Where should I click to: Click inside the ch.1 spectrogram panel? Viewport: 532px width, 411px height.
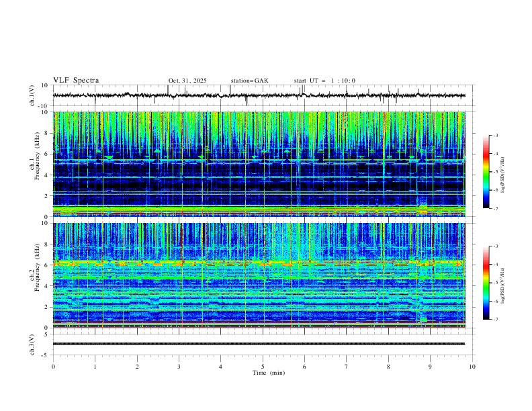259,164
